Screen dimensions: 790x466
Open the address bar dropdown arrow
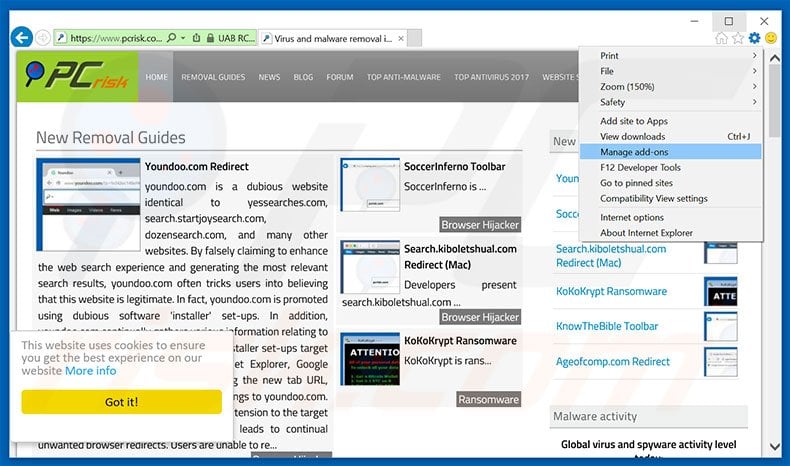pyautogui.click(x=183, y=38)
